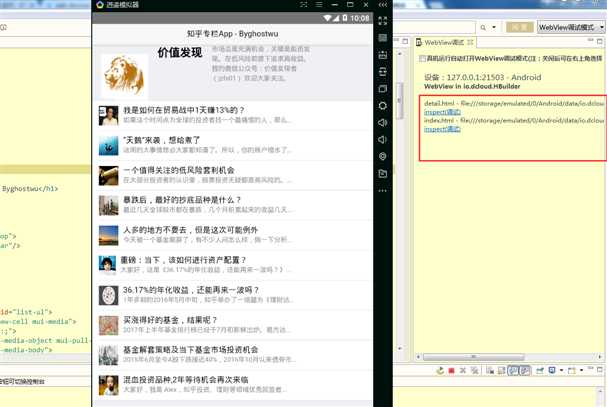
Task: Click the device 127.0.0.1:21503 - Android text
Action: (x=482, y=77)
